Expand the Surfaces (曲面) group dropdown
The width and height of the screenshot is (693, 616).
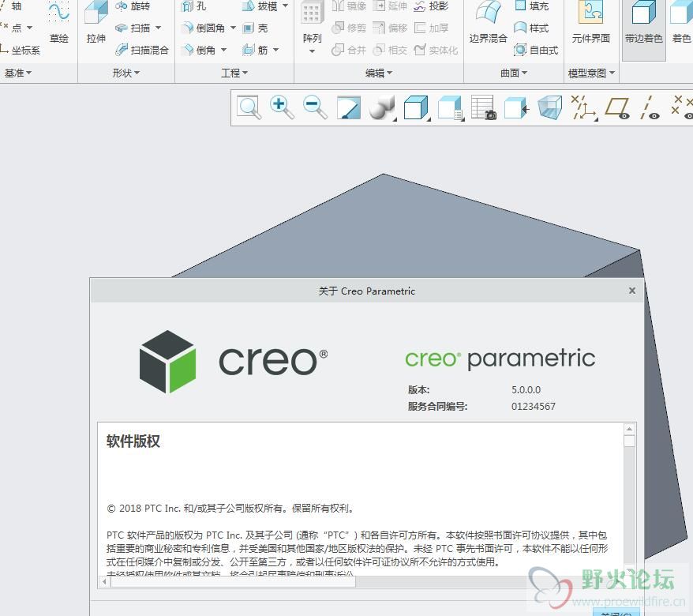514,73
